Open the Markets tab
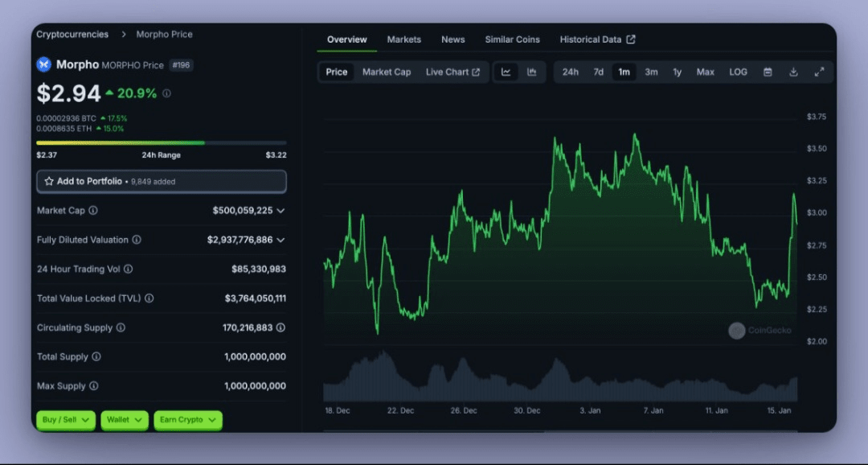868x465 pixels. coord(404,39)
